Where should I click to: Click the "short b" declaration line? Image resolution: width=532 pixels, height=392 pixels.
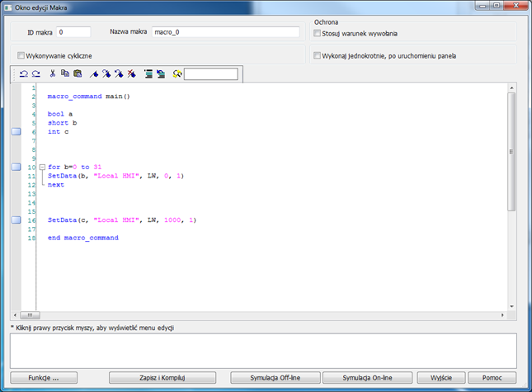[x=62, y=123]
